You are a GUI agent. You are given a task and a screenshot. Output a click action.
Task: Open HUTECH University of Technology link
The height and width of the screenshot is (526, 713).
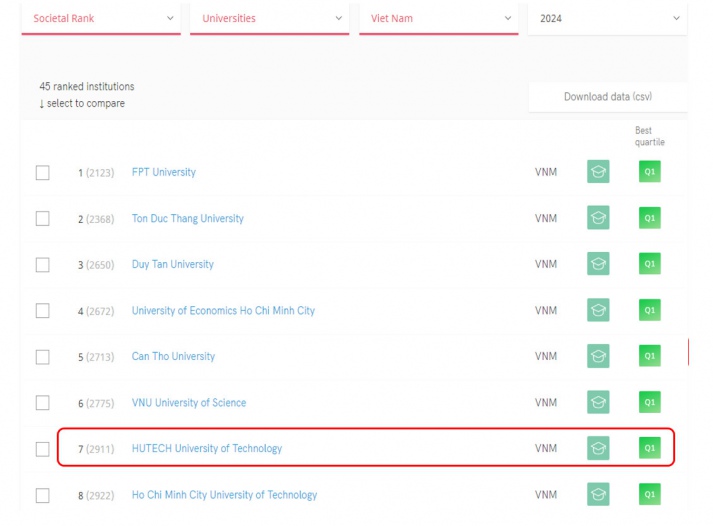(x=207, y=449)
